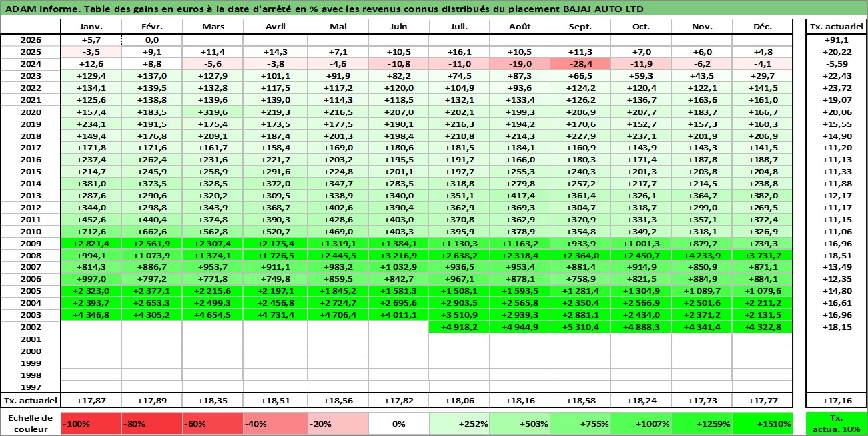Click the Mars column header
Image resolution: width=868 pixels, height=436 pixels.
[x=213, y=27]
